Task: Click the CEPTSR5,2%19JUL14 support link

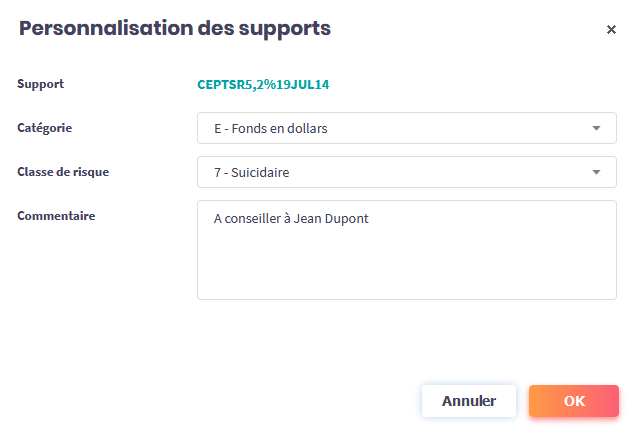Action: point(263,85)
